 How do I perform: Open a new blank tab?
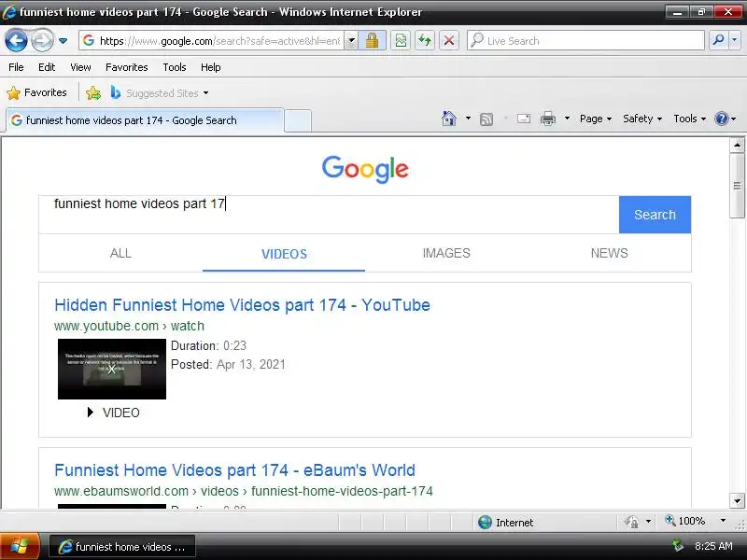tap(298, 121)
